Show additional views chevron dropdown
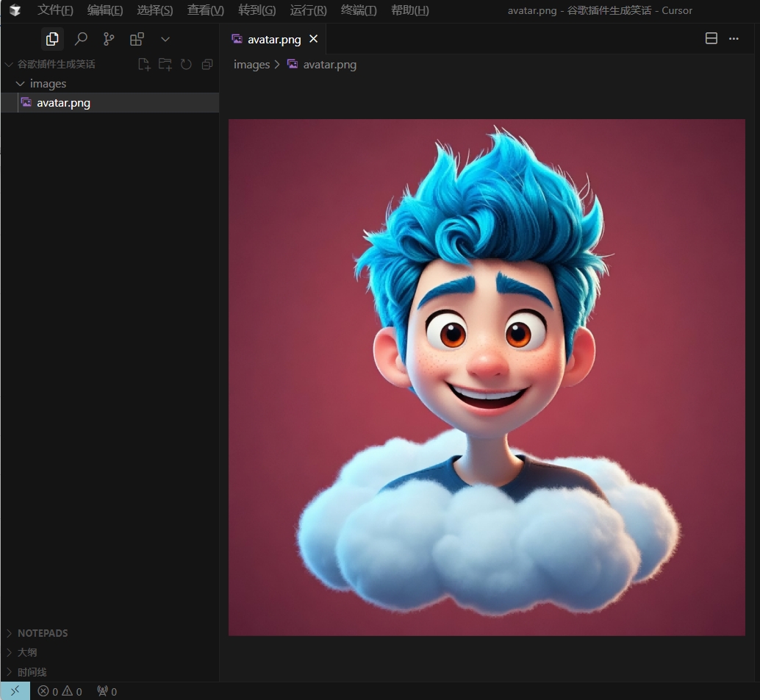This screenshot has width=760, height=700. [165, 39]
